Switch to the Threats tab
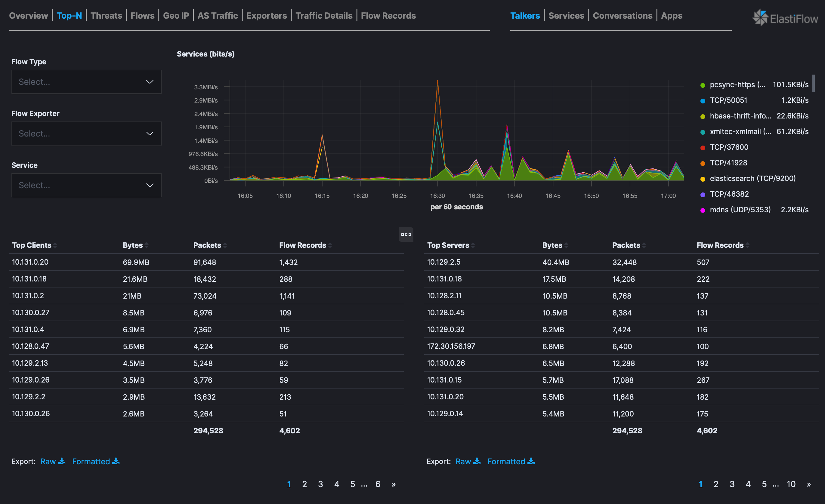The height and width of the screenshot is (504, 825). [x=106, y=16]
